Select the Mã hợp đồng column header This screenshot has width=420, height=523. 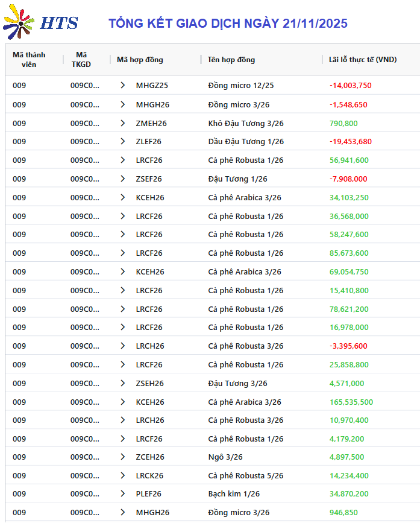[140, 60]
